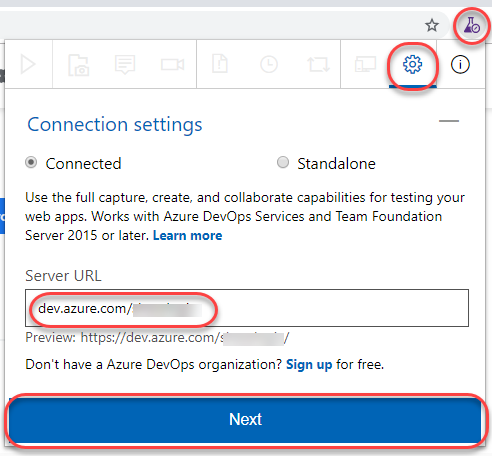
Task: Select the Connected radio button
Action: (31, 163)
